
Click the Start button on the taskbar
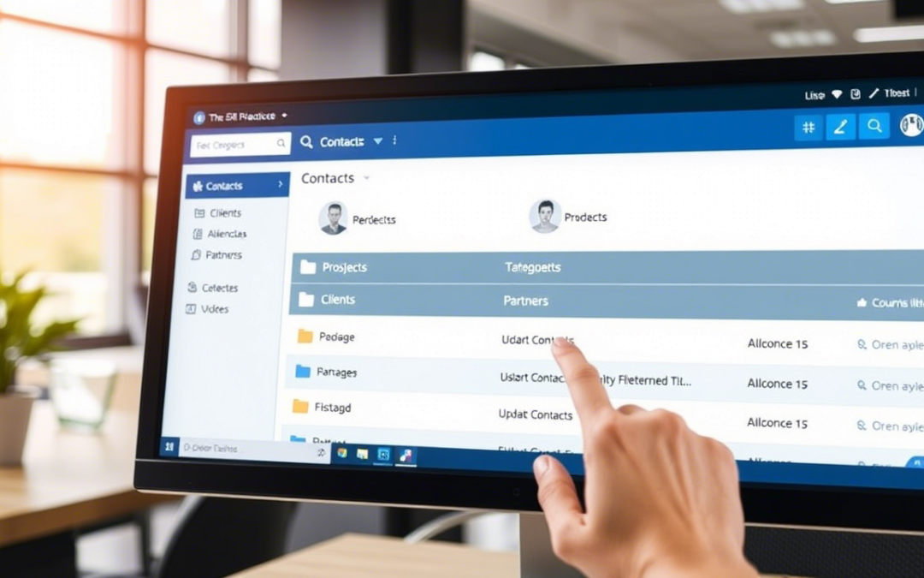[x=169, y=447]
